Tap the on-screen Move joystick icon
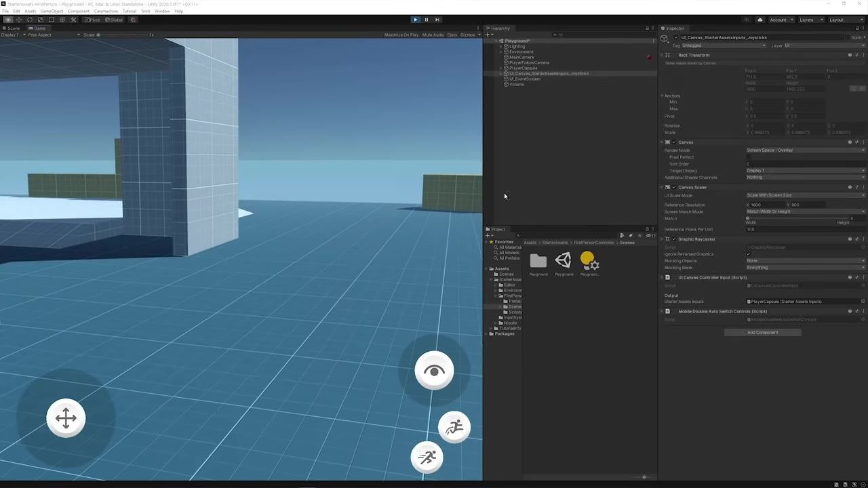Image resolution: width=868 pixels, height=488 pixels. pyautogui.click(x=66, y=418)
